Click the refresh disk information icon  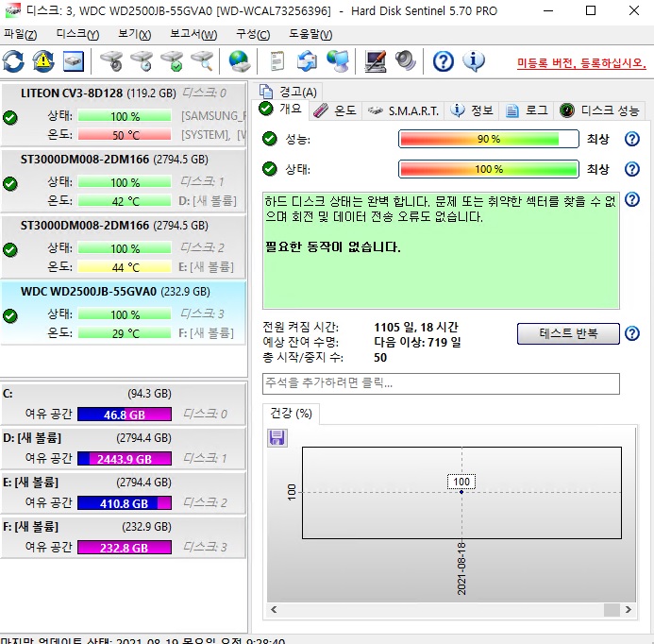(x=13, y=61)
